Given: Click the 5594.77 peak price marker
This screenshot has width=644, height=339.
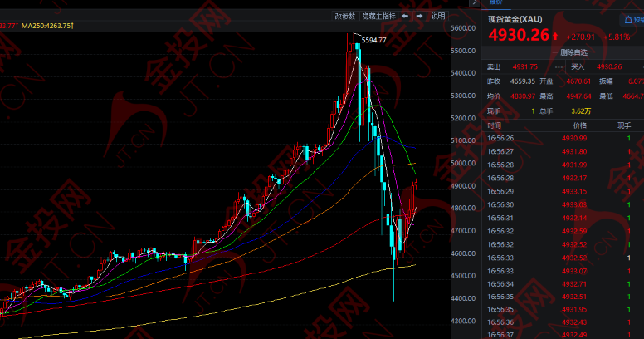Looking at the screenshot, I should (x=373, y=40).
